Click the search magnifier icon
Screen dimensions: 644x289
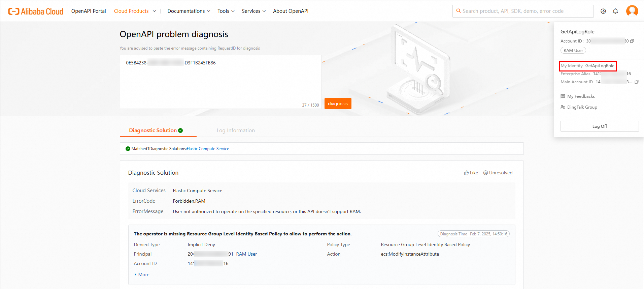click(x=458, y=11)
